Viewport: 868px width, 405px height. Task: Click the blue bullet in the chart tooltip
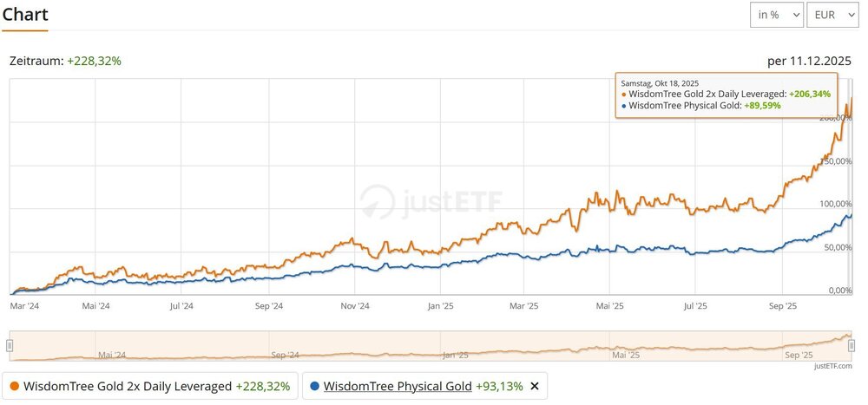[x=624, y=106]
